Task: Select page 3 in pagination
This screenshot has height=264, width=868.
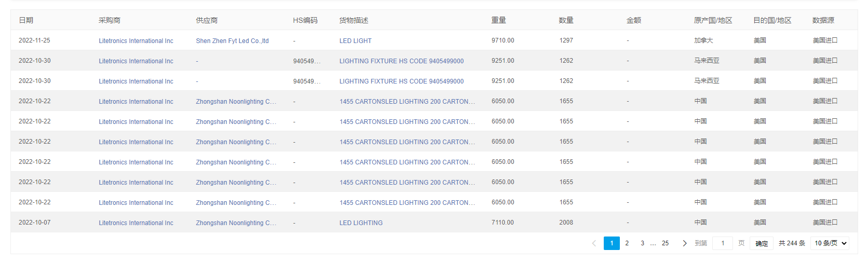Action: tap(642, 243)
